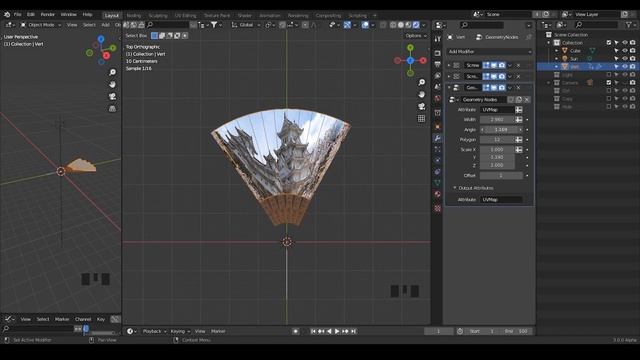Toggle Collection exclude checkbox in outliner

click(609, 42)
